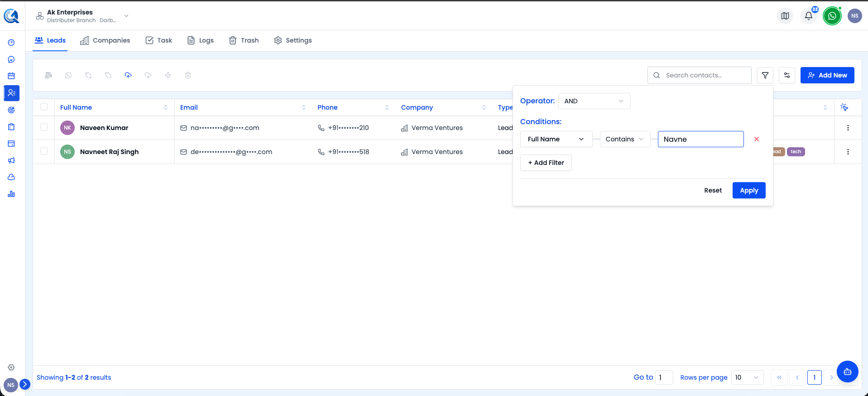This screenshot has height=396, width=868.
Task: Open contacts icon in left sidebar
Action: pos(11,93)
